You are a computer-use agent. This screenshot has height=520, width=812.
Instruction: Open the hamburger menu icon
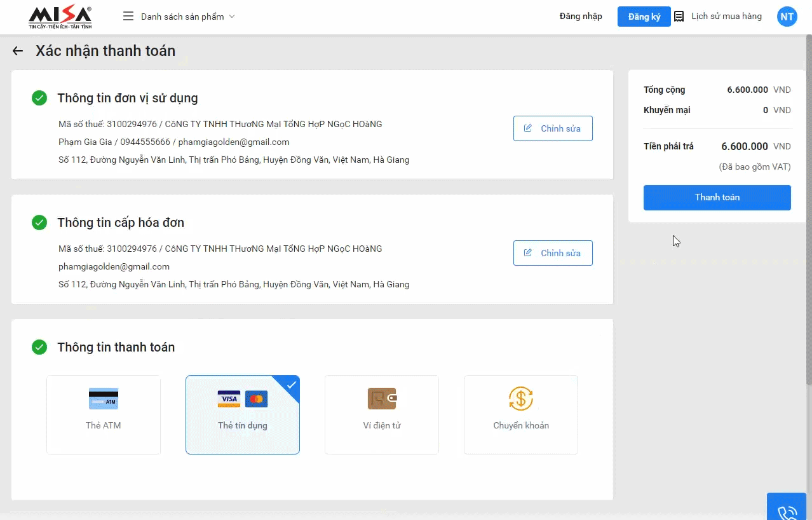[x=128, y=17]
